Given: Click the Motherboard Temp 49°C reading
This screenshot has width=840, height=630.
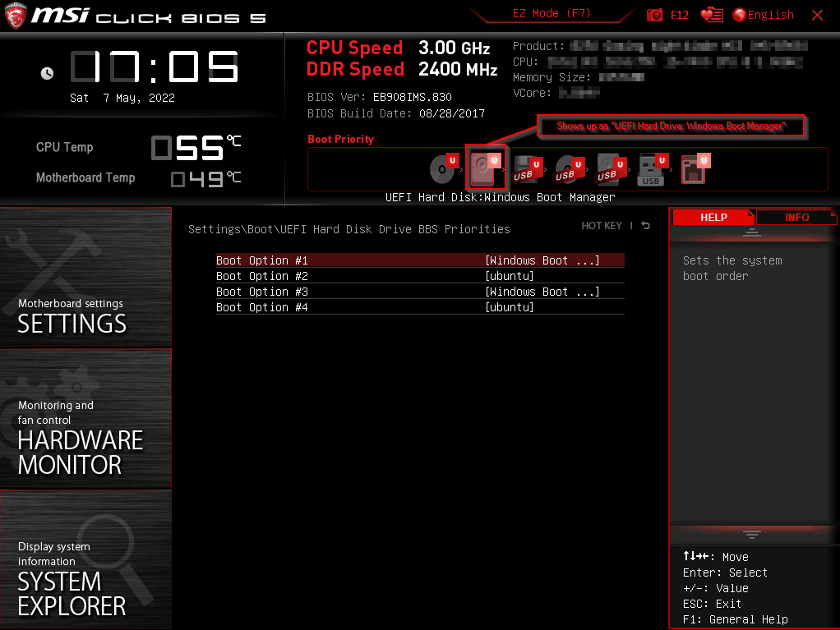Looking at the screenshot, I should point(205,179).
